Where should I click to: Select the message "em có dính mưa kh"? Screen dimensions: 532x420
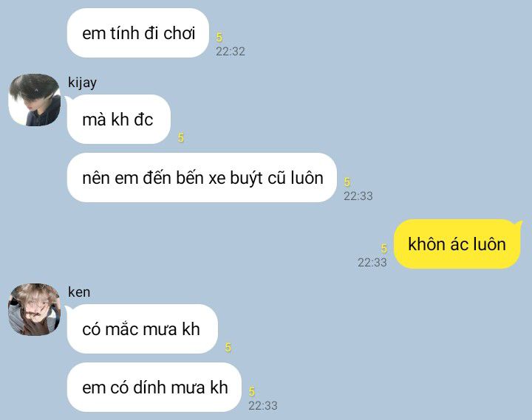pyautogui.click(x=154, y=387)
